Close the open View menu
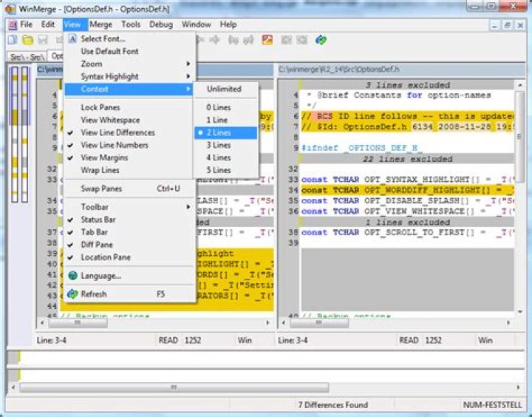This screenshot has width=532, height=417. click(75, 24)
